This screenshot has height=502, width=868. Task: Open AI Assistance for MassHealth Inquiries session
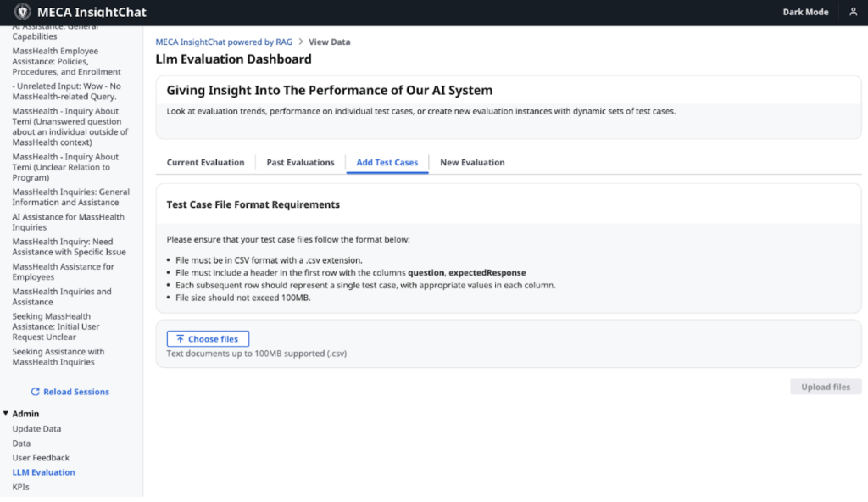pyautogui.click(x=68, y=222)
